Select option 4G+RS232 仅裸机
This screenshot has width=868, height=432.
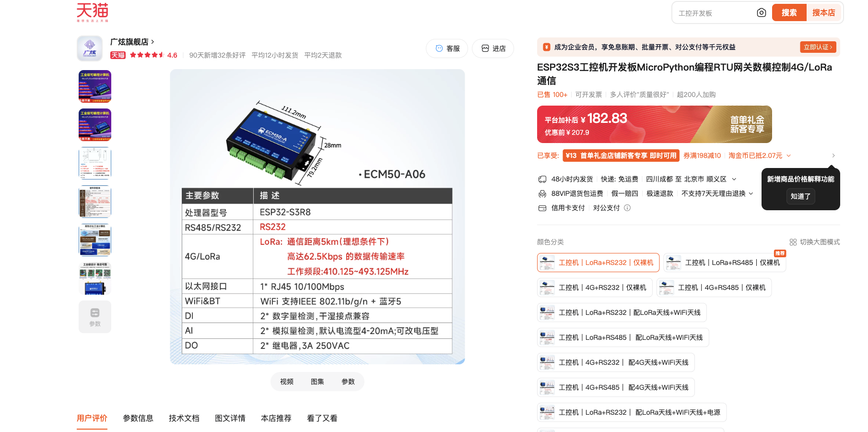pyautogui.click(x=595, y=288)
